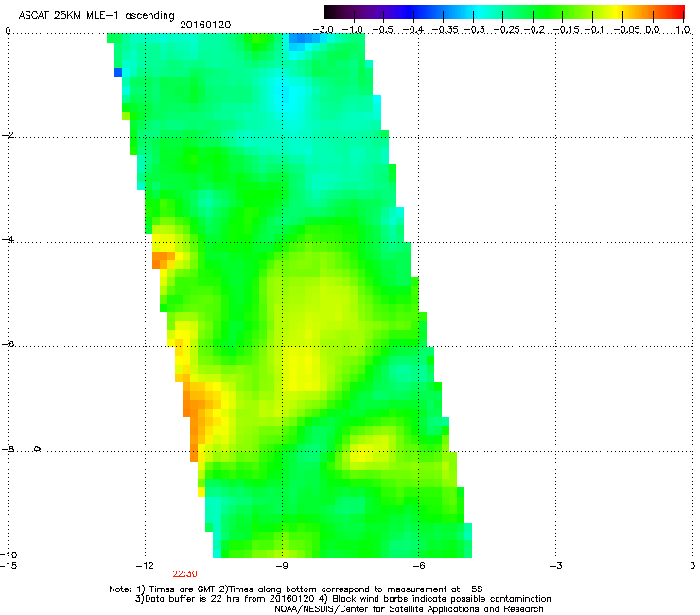This screenshot has width=700, height=615.
Task: Click the "-6" longitude label on bottom axis
Action: pyautogui.click(x=418, y=566)
